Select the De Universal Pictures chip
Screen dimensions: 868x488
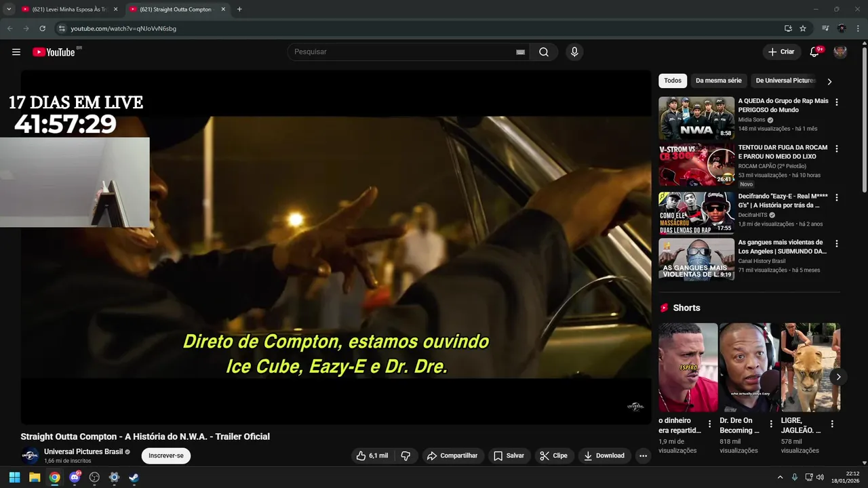point(785,81)
